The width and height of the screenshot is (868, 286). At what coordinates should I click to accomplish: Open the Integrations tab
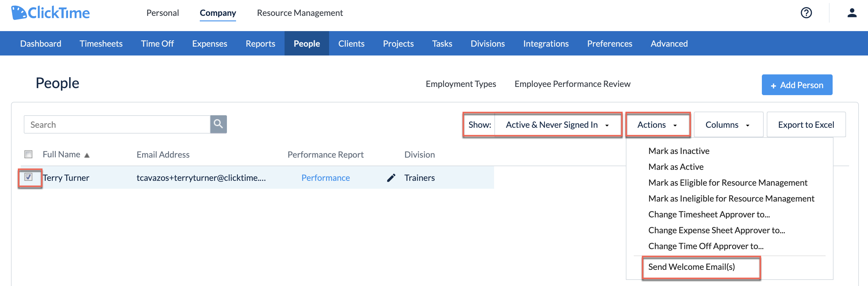546,44
